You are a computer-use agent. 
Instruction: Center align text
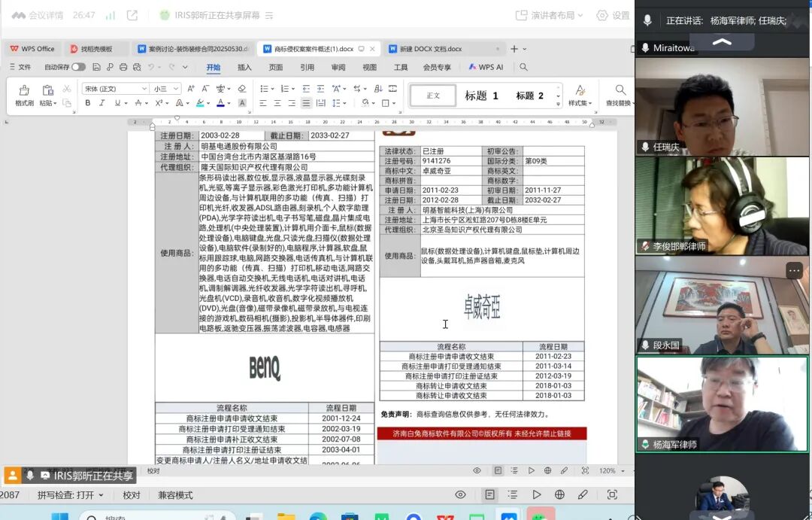pos(277,103)
